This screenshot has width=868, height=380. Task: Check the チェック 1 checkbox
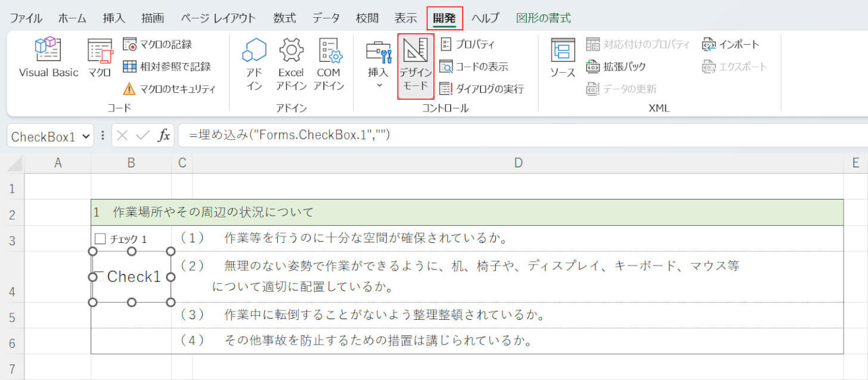click(100, 239)
